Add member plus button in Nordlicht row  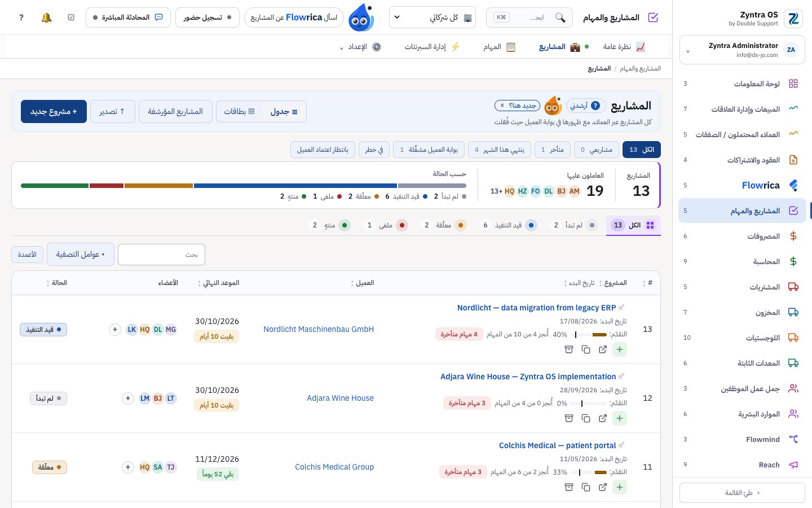[x=115, y=330]
